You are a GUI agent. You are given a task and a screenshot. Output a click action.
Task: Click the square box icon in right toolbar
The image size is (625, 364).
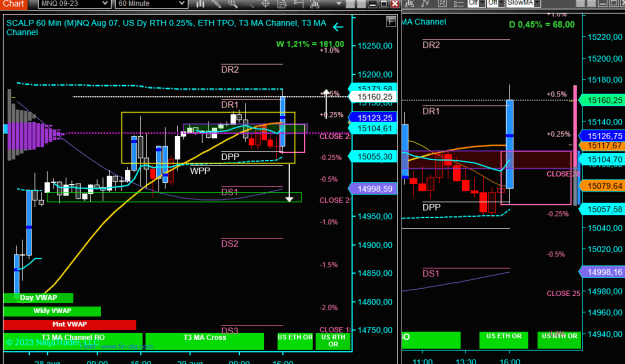(442, 3)
